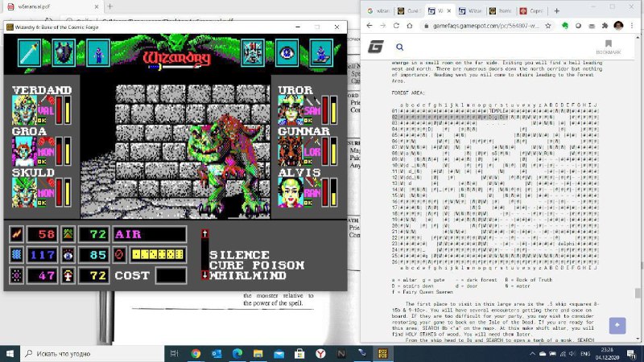Go forward in Chrome

(383, 26)
